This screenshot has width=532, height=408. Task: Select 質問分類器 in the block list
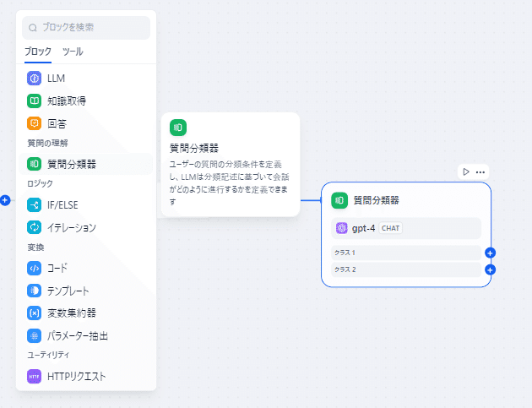(x=72, y=164)
